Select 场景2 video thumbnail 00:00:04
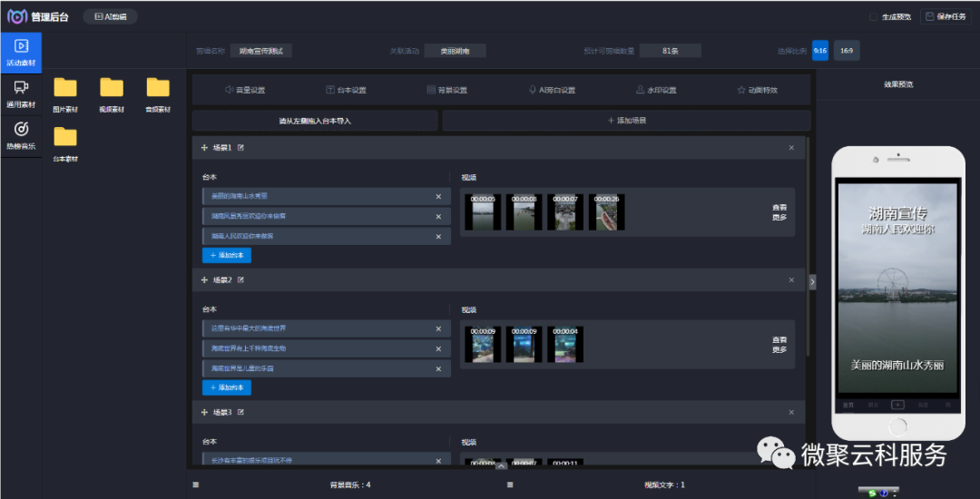Image resolution: width=980 pixels, height=499 pixels. (565, 344)
